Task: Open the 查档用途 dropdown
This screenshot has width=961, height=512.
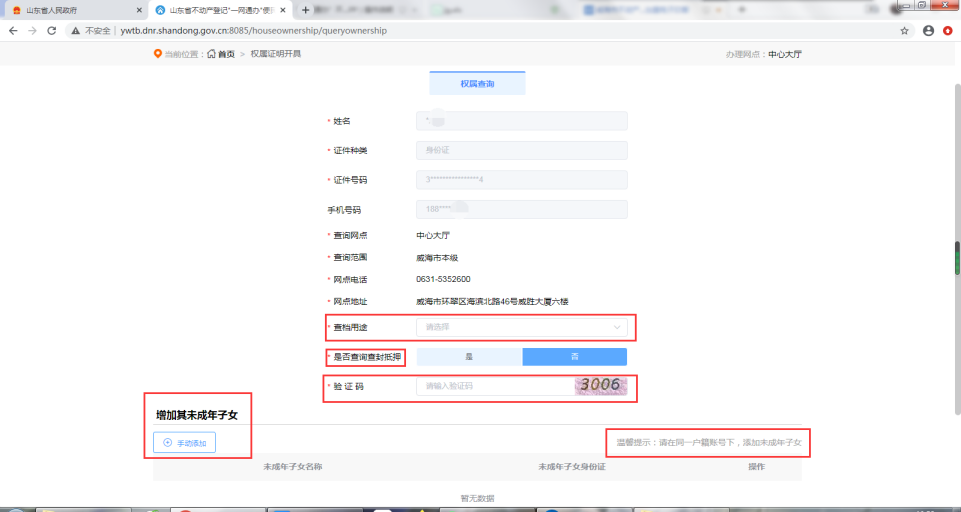Action: [510, 327]
